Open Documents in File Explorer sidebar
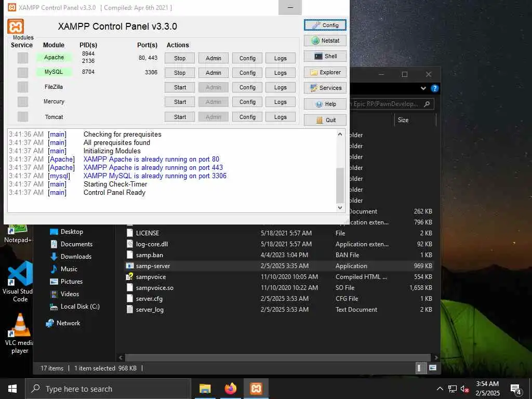The width and height of the screenshot is (532, 399). click(x=71, y=244)
